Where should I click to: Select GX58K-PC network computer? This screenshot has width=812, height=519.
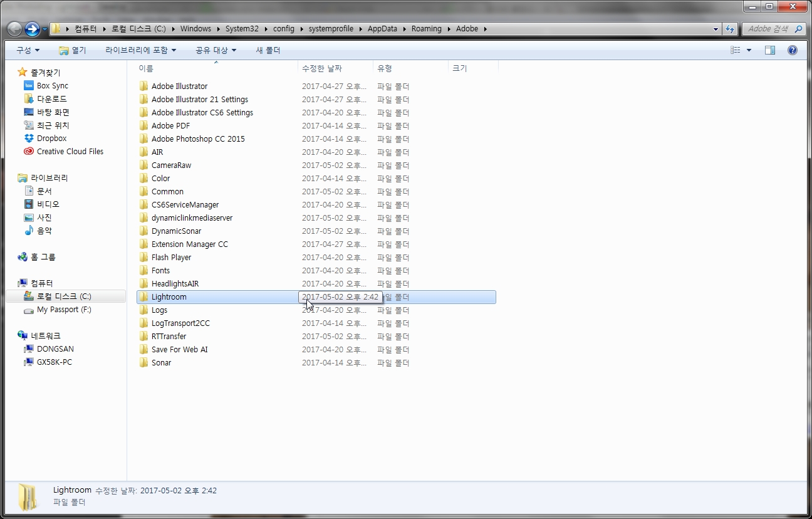click(x=55, y=362)
